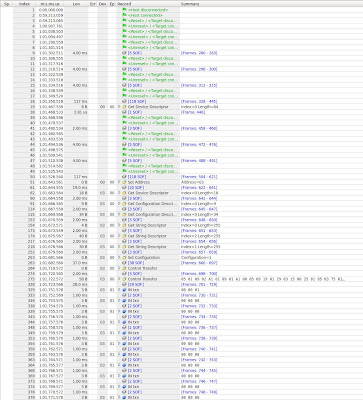Screen dimensions: 363x400
Task: Select the <Host connected> record text
Action: coord(145,15)
